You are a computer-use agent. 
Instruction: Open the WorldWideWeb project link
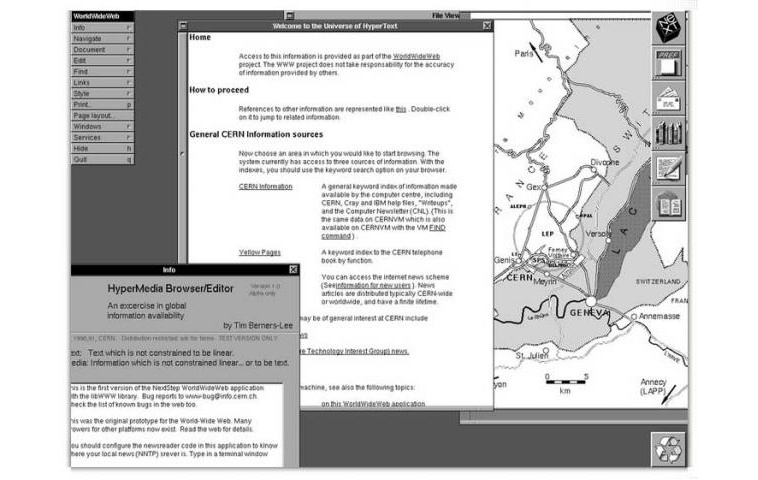pos(416,56)
